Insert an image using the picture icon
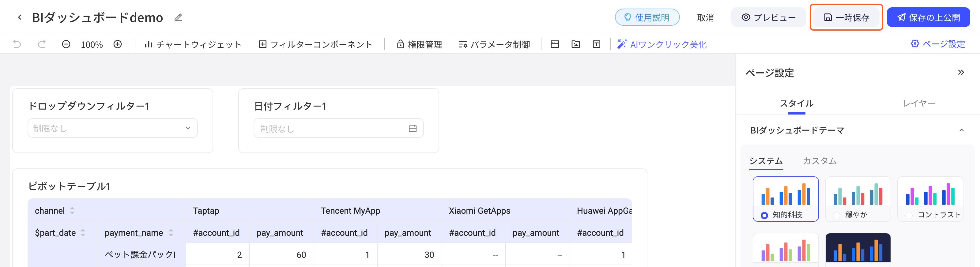This screenshot has height=267, width=980. pos(576,44)
